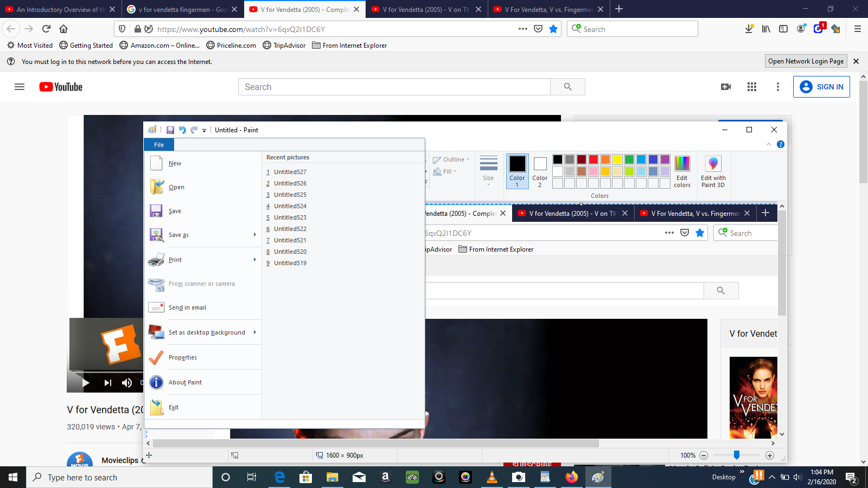Click the Paint zoom out minus button
Image resolution: width=868 pixels, height=488 pixels.
[704, 455]
